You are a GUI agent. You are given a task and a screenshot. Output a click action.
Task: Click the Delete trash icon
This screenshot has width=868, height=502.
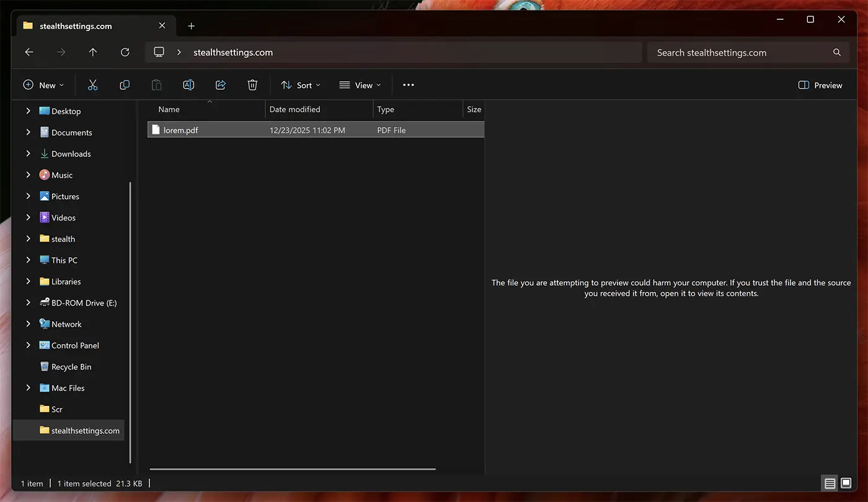[x=252, y=85]
